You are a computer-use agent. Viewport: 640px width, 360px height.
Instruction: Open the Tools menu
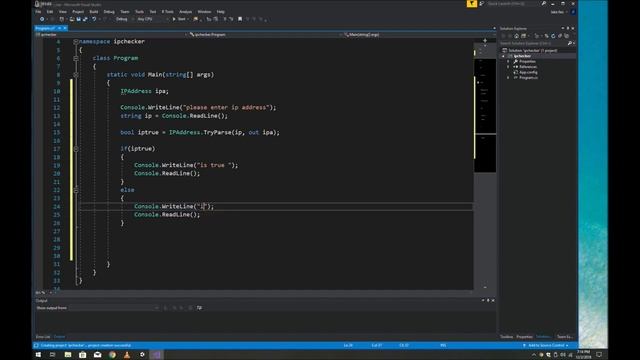tap(140, 12)
